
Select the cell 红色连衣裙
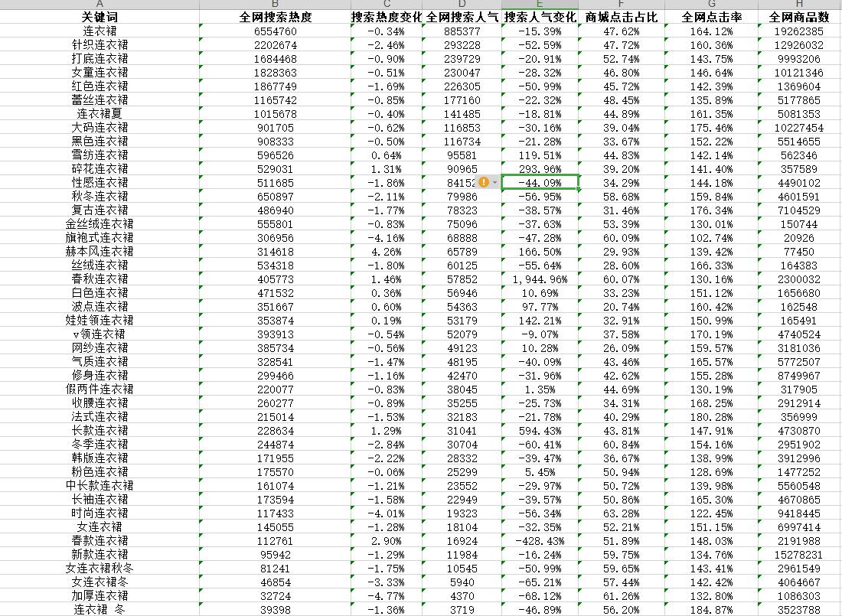click(x=100, y=86)
